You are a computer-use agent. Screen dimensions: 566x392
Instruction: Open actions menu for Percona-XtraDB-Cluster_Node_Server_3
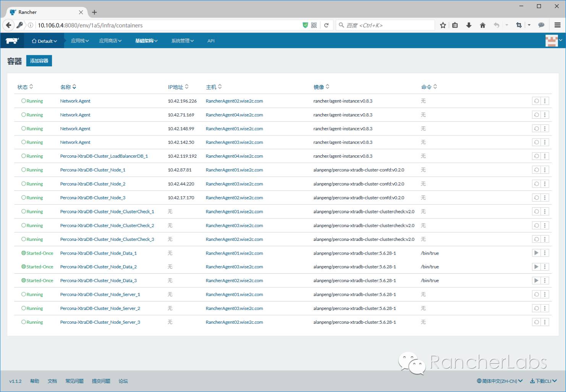545,322
